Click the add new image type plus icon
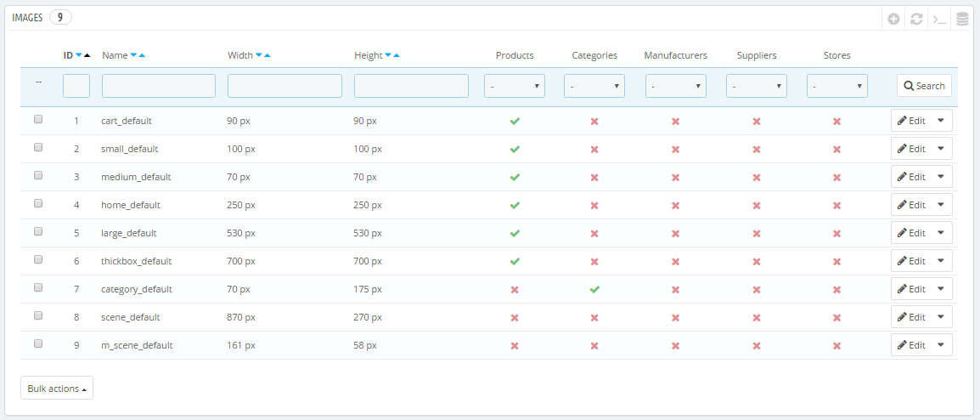 point(893,20)
